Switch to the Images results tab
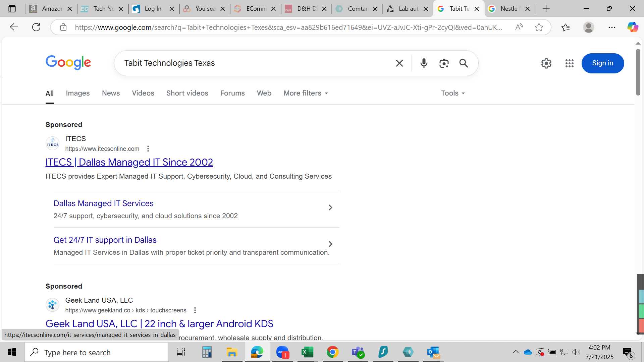 coord(78,93)
